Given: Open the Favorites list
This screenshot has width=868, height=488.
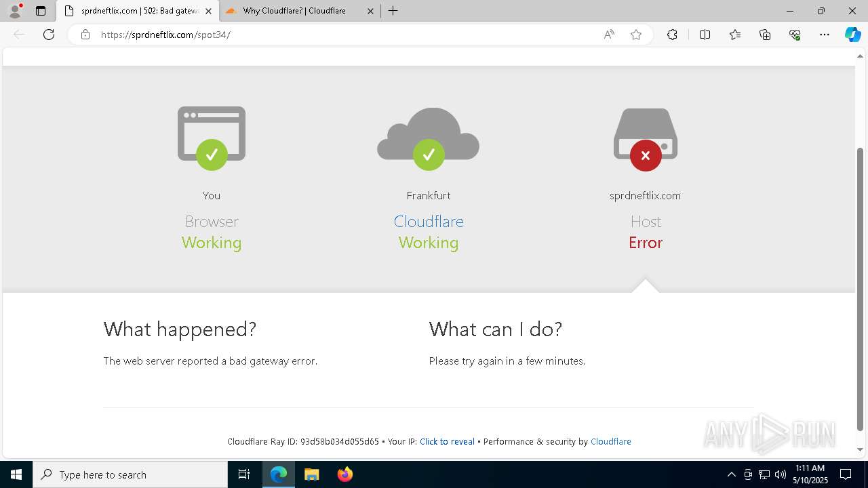Looking at the screenshot, I should coord(735,35).
